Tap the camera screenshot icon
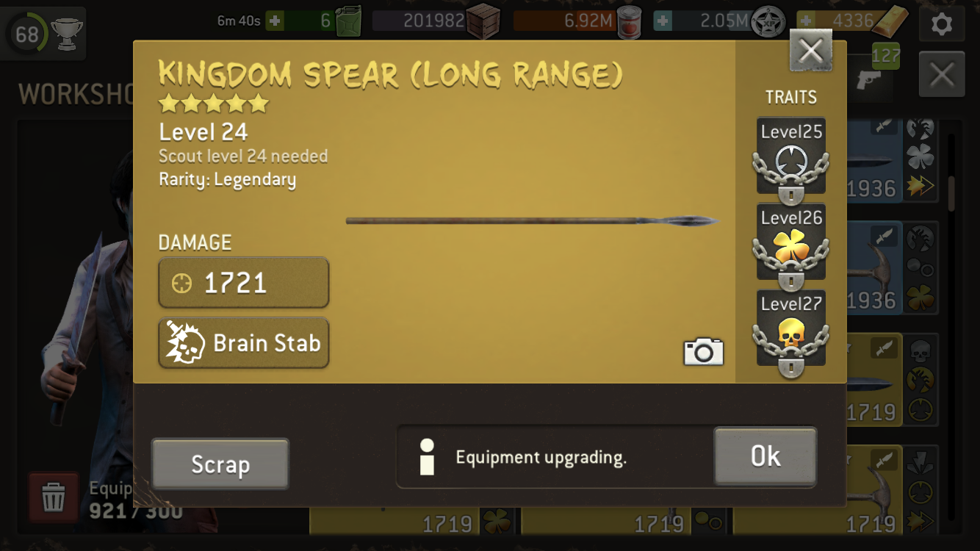 pyautogui.click(x=704, y=352)
